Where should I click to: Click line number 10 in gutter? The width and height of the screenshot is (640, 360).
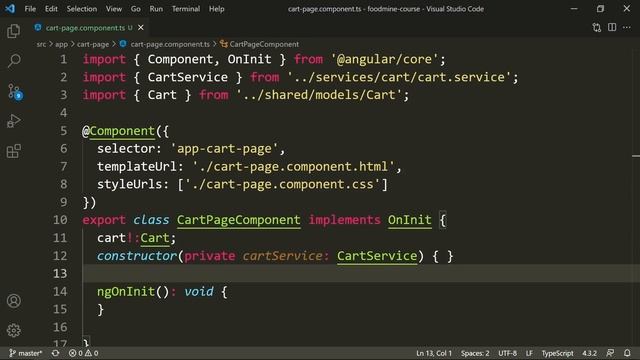click(60, 220)
